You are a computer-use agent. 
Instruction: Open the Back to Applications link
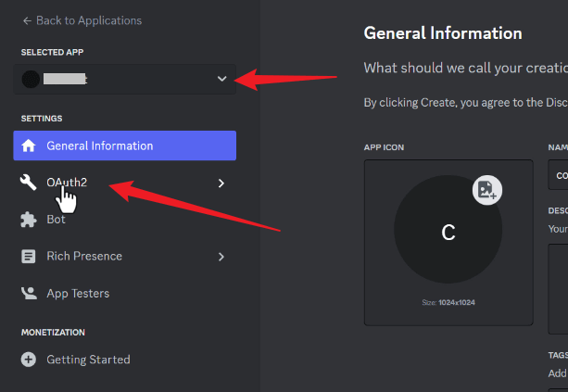click(88, 20)
